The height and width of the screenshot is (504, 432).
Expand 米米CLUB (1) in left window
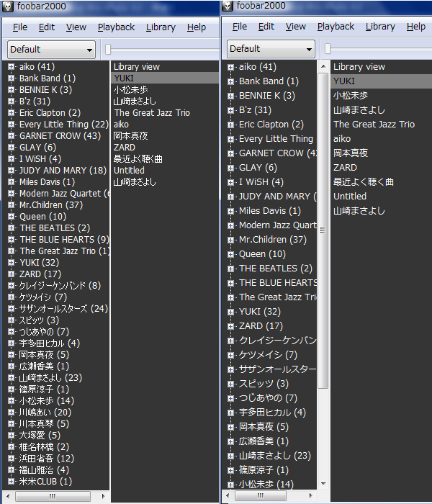[x=12, y=482]
